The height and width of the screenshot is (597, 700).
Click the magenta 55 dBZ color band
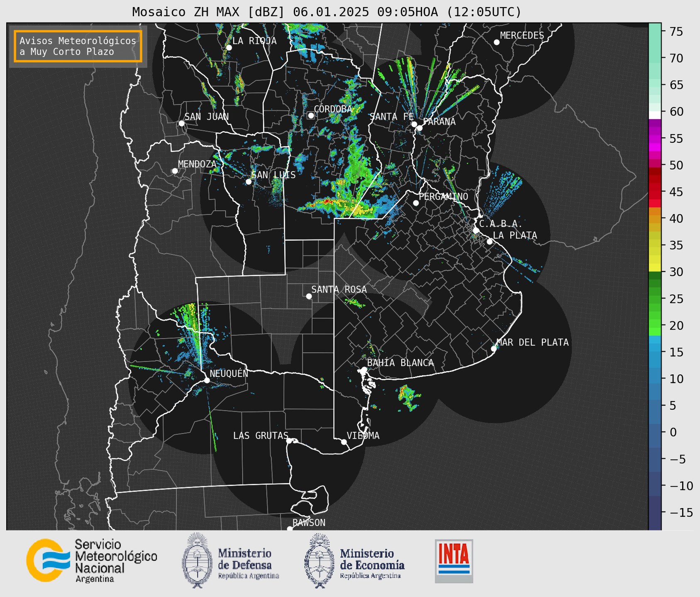(x=655, y=139)
